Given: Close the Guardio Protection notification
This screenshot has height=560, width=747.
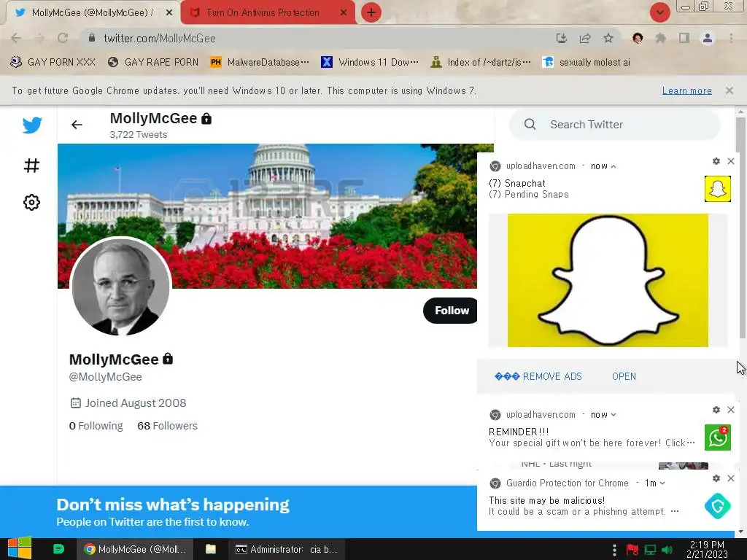Looking at the screenshot, I should 731,478.
